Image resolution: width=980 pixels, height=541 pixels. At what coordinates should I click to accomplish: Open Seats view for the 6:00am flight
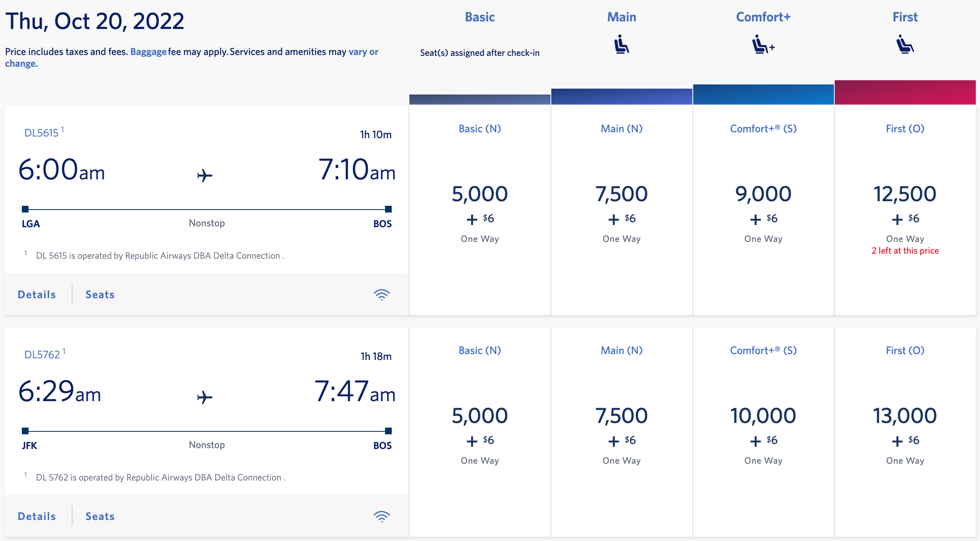click(100, 294)
